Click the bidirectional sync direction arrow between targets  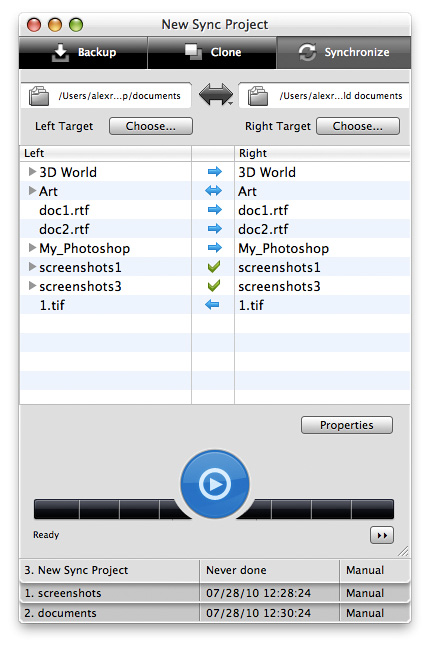(x=216, y=94)
